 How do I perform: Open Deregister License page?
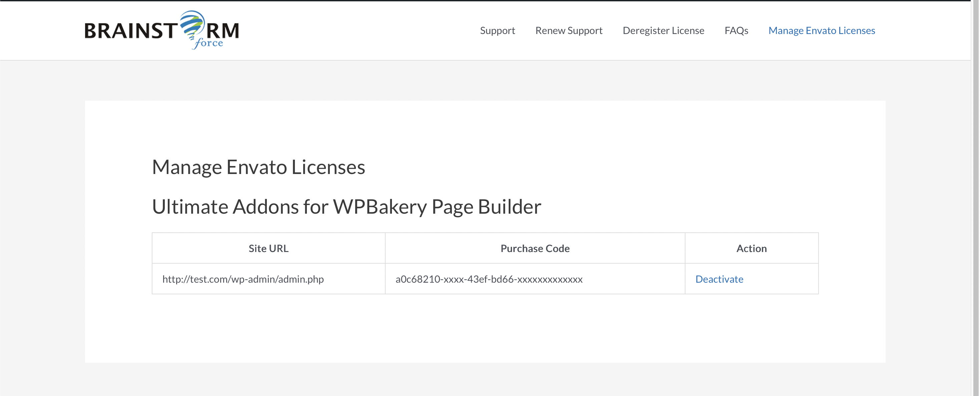tap(663, 30)
